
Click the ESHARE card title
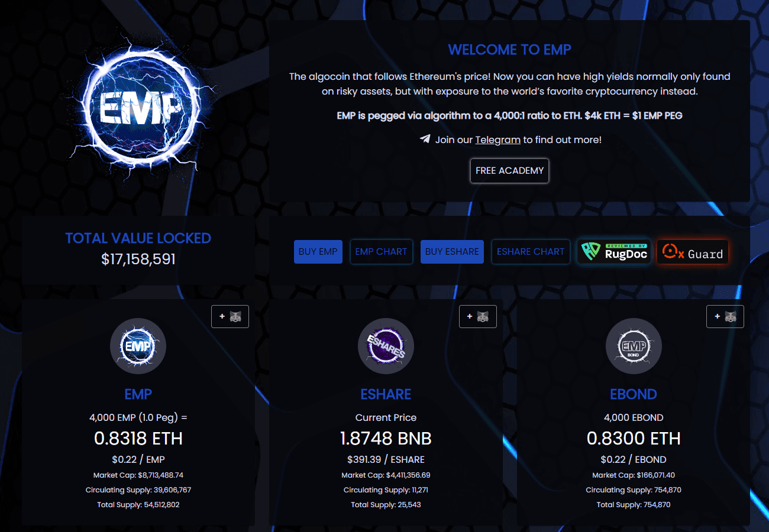[x=386, y=394]
